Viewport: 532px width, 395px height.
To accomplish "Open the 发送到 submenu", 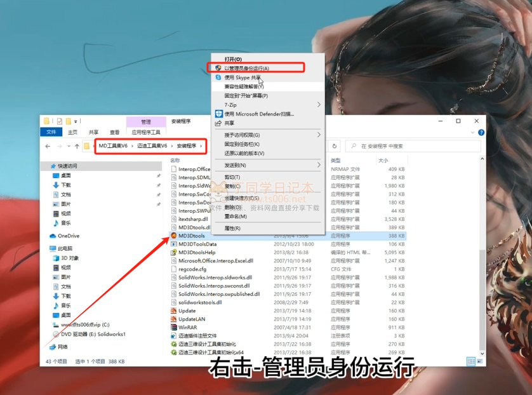I will 268,165.
